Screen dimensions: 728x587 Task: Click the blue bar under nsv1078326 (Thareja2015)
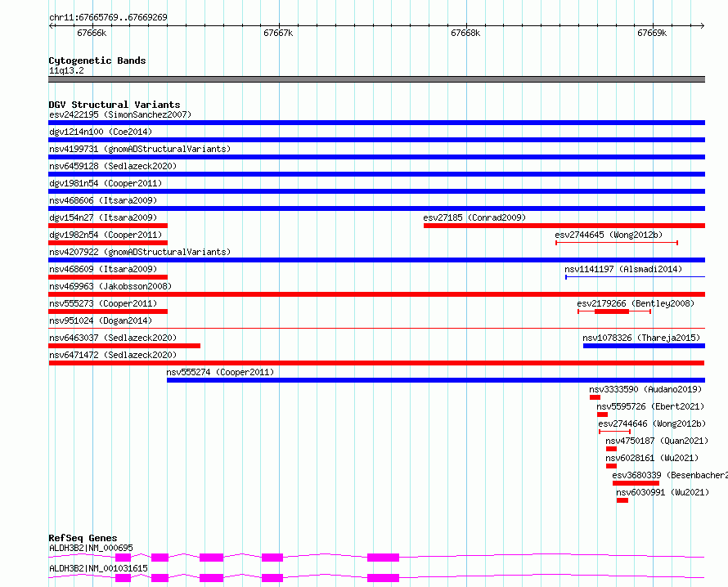tap(644, 346)
